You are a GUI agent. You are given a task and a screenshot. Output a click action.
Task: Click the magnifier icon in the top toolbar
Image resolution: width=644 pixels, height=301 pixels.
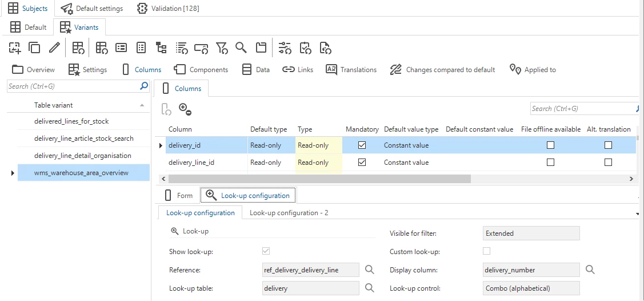tap(241, 47)
